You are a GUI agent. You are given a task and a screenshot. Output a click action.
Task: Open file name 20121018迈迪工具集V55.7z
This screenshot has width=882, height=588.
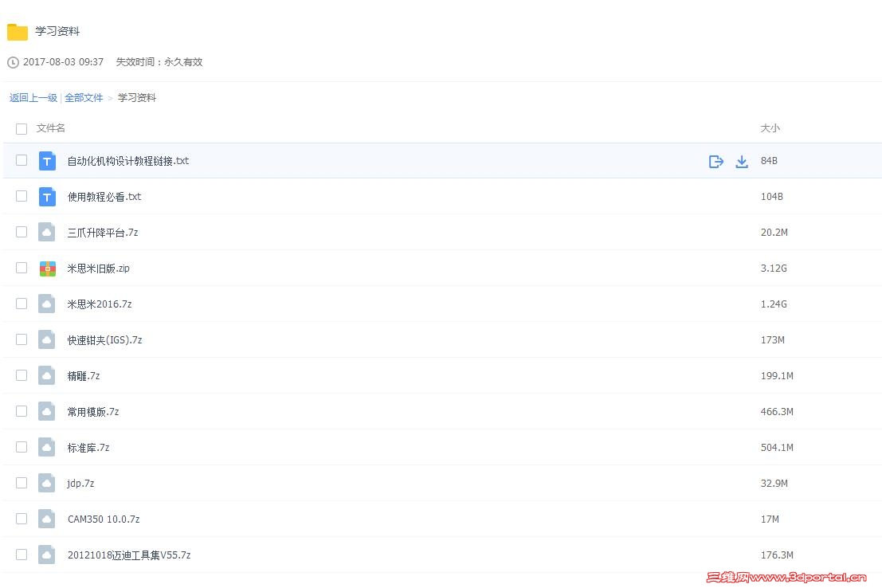(129, 555)
